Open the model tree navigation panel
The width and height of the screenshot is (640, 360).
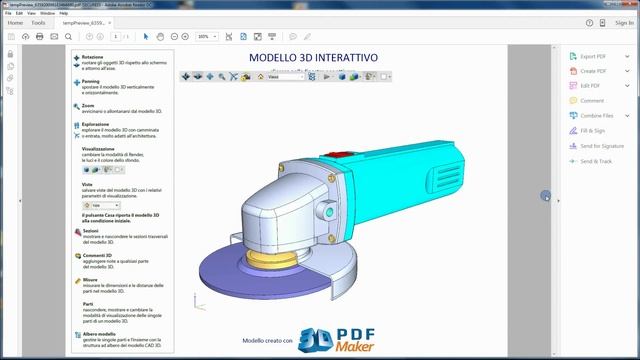click(10, 91)
